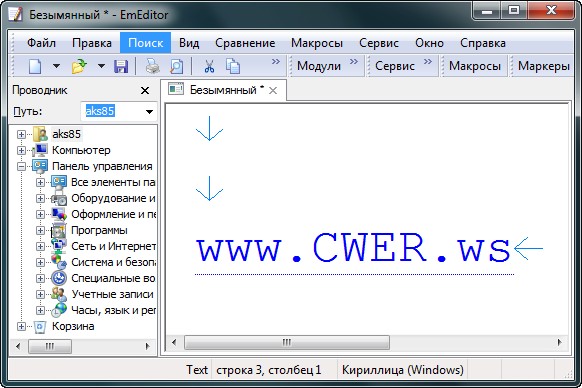Image resolution: width=582 pixels, height=388 pixels.
Task: Expand the Система и безопасность node
Action: point(40,262)
